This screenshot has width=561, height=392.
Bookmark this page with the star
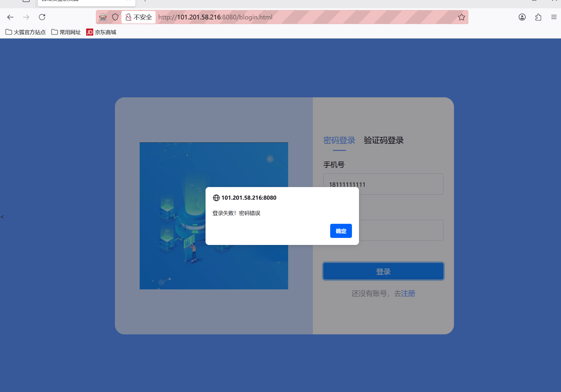coord(461,17)
